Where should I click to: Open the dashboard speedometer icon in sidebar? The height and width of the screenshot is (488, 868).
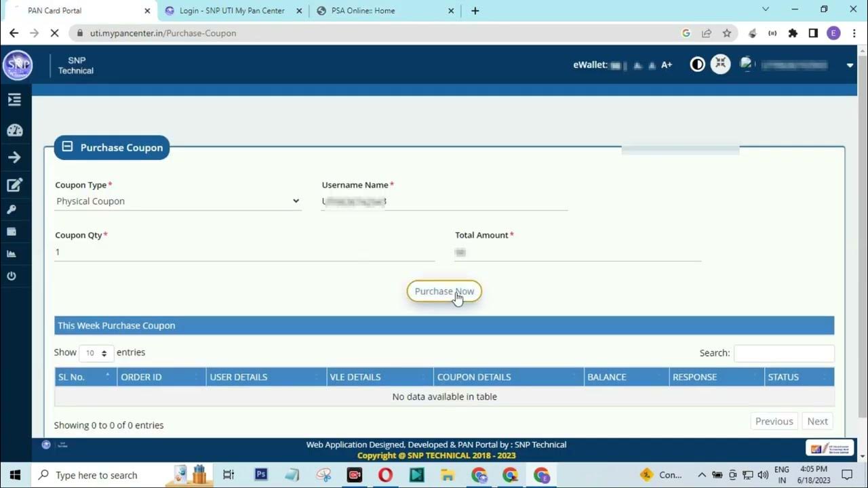14,130
